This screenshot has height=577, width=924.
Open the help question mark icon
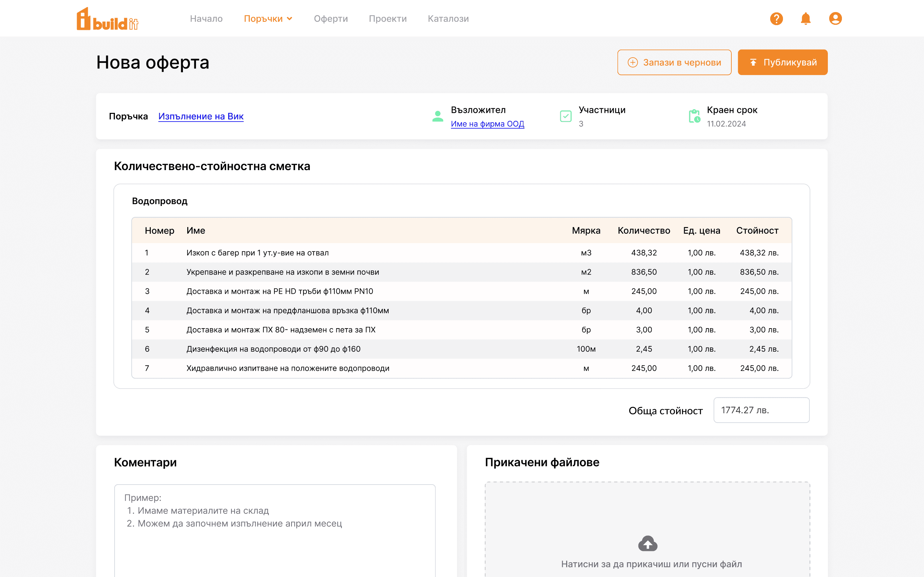(776, 19)
